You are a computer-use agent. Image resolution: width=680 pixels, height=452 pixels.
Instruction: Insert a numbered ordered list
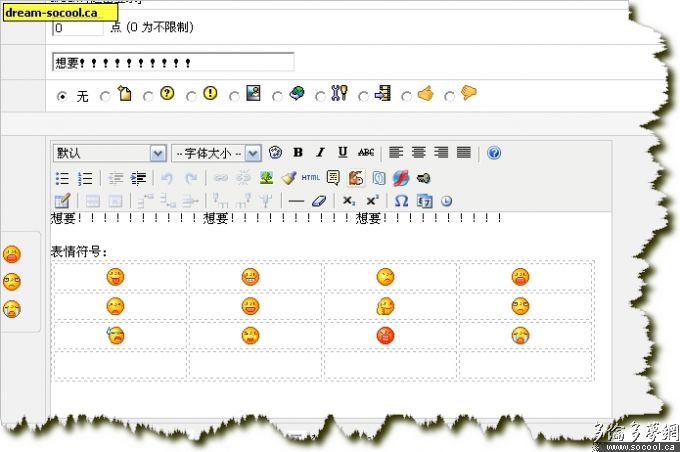[85, 178]
